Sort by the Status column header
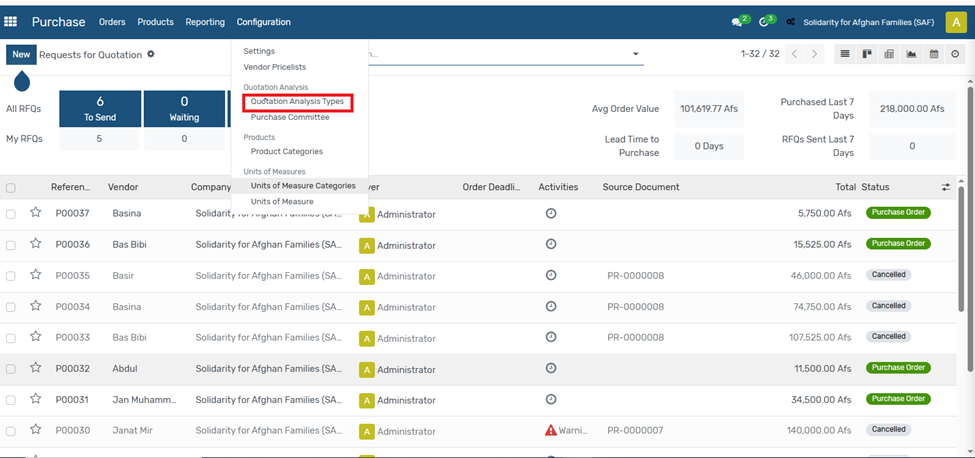 coord(875,187)
